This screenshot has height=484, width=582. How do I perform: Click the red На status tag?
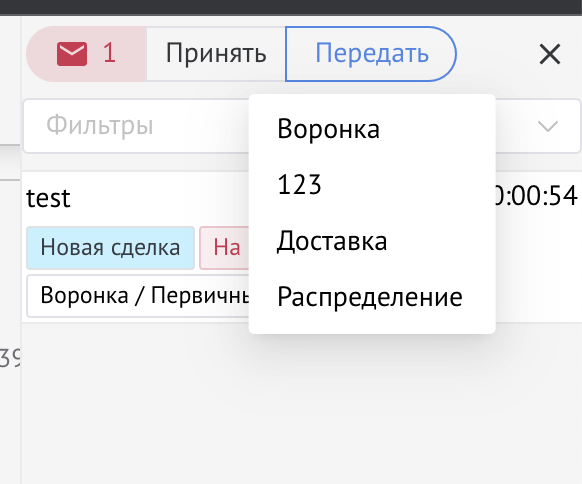pos(225,248)
